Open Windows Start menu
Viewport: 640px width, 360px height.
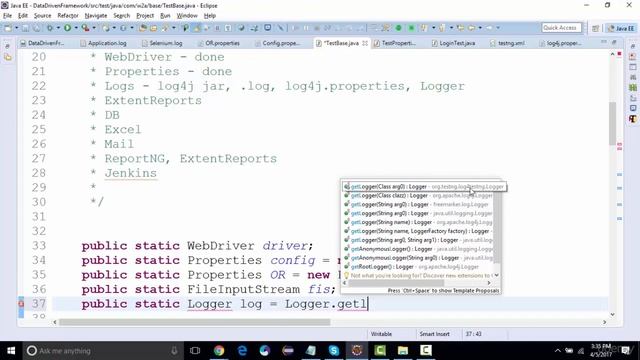tap(11, 351)
